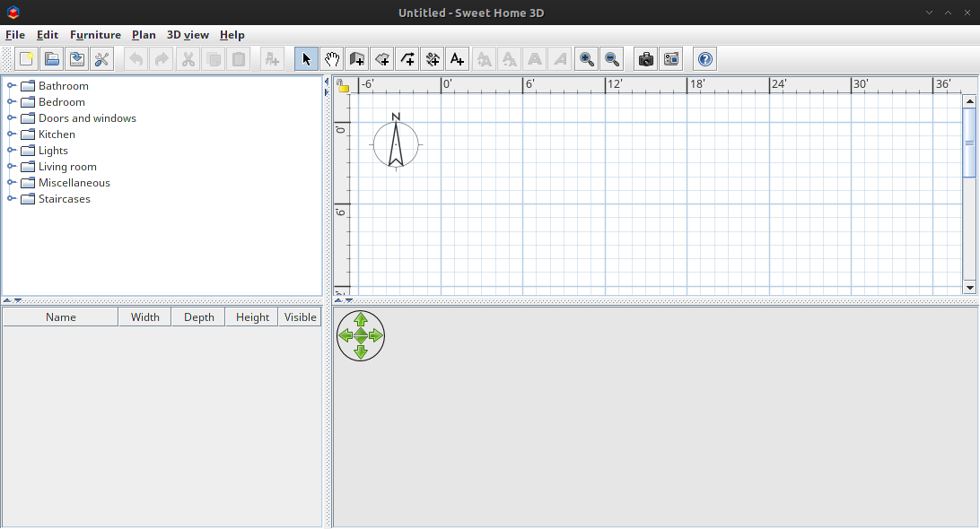This screenshot has height=529, width=980.
Task: Expand the Bedroom category
Action: 12,102
